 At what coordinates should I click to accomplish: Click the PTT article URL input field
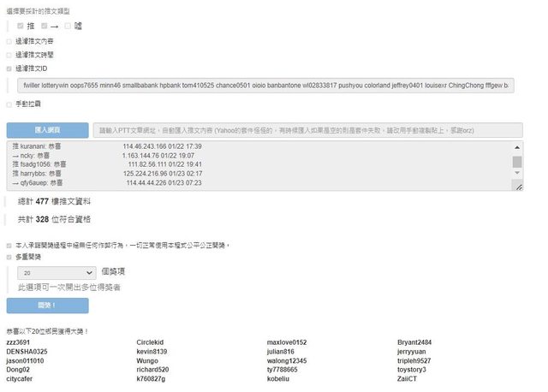click(307, 130)
